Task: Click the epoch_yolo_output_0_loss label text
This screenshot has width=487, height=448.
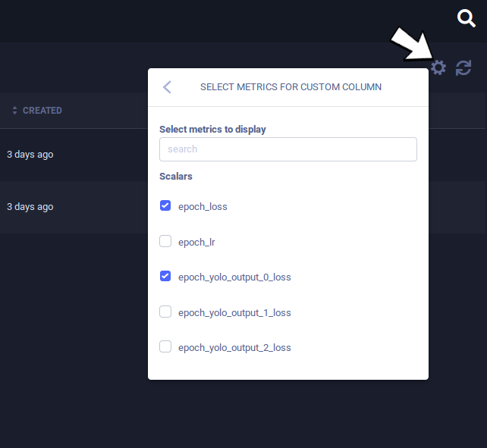Action: click(x=234, y=277)
